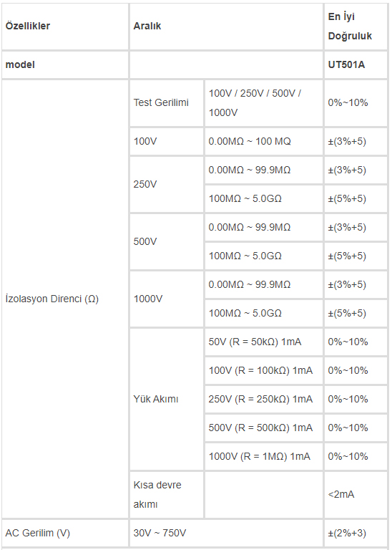Click the İzolasyon Direnci (Ω) cell
Screen dimensions: 392x550
65,299
